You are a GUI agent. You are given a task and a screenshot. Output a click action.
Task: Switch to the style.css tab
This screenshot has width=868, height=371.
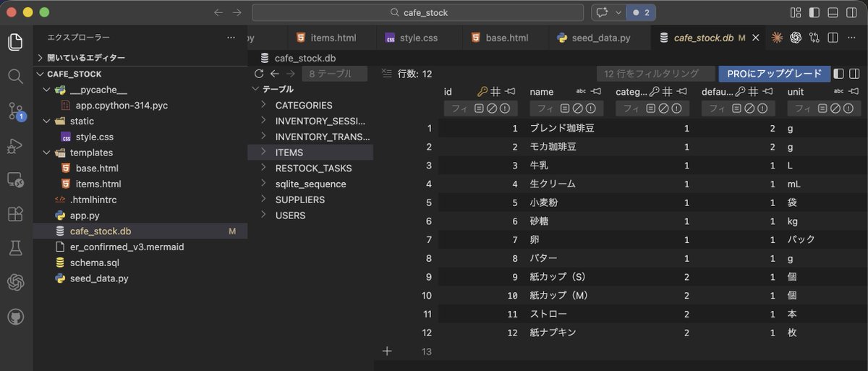[419, 38]
